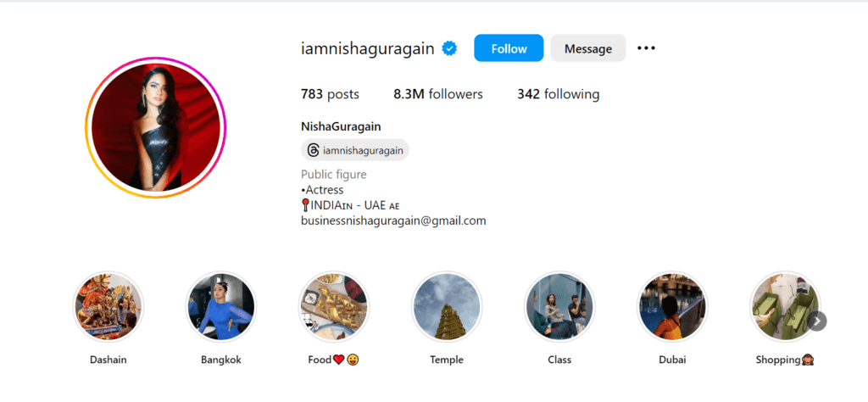View the Dubai highlight circle
868x402 pixels.
point(672,306)
